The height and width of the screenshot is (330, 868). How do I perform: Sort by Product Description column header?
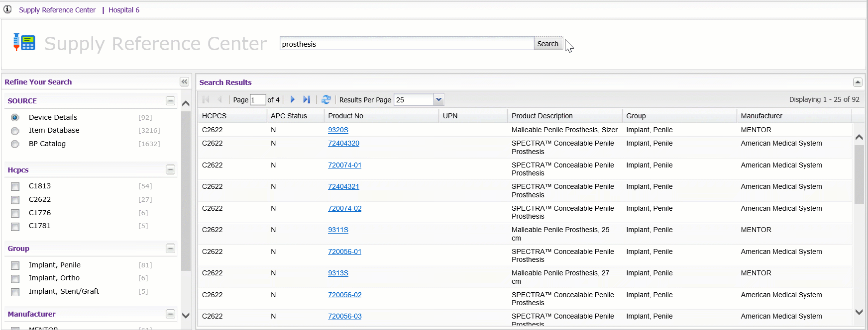[x=542, y=116]
